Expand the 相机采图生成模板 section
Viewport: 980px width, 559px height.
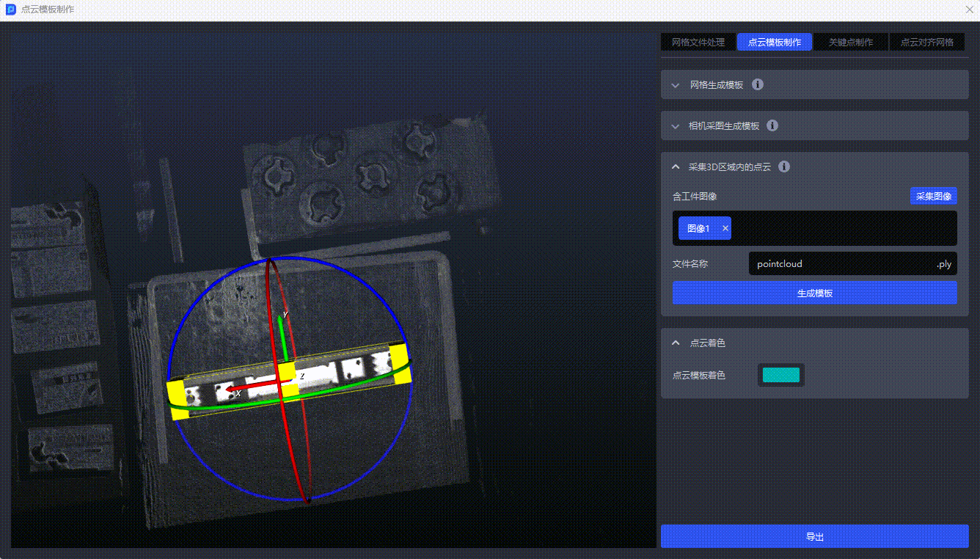click(x=676, y=126)
